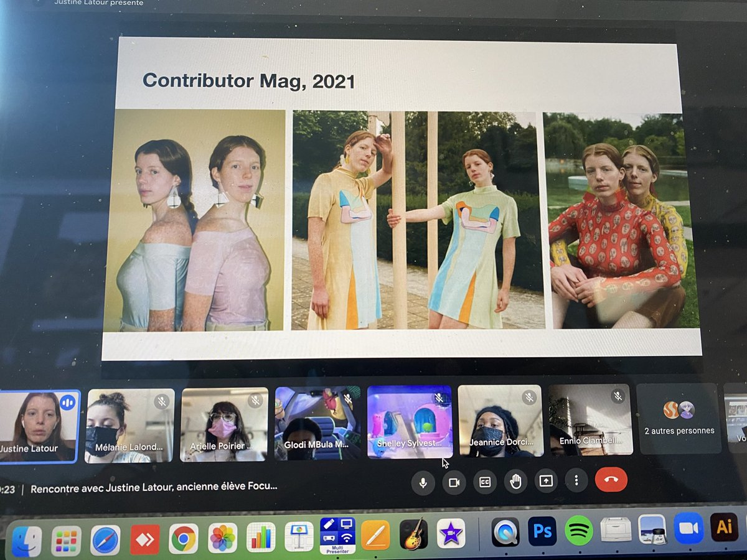Image resolution: width=747 pixels, height=560 pixels.
Task: Open Illustrator from the dock
Action: (724, 528)
